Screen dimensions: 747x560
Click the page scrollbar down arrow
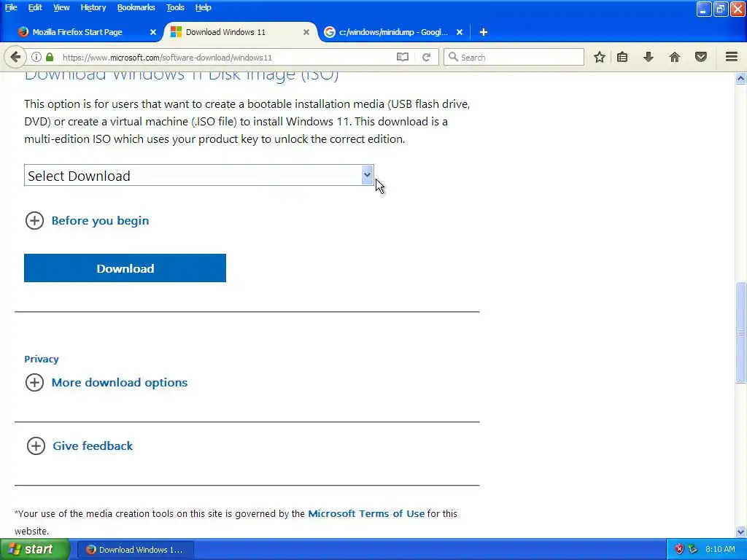tap(740, 532)
